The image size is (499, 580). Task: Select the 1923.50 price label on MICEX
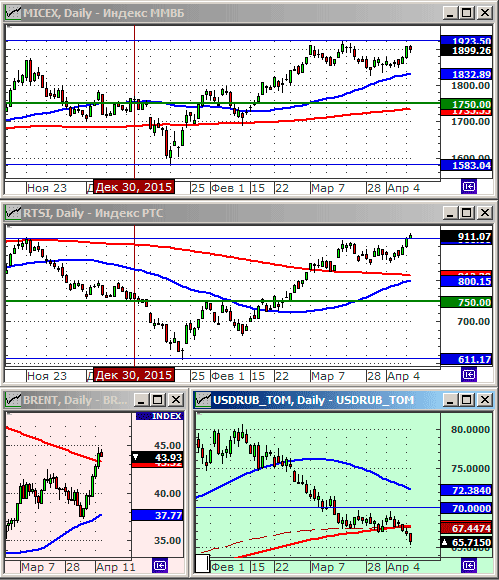pos(467,40)
